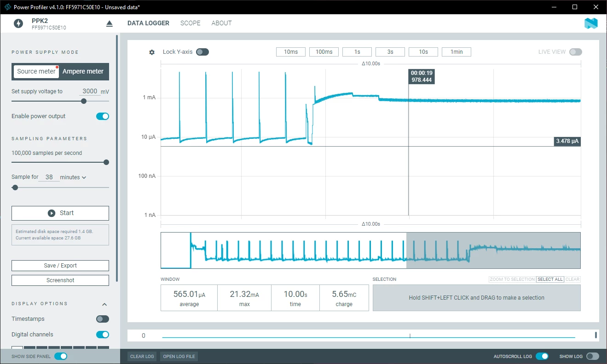The width and height of the screenshot is (607, 364).
Task: Click the FF5971C50E10 device serial text
Action: pyautogui.click(x=49, y=28)
